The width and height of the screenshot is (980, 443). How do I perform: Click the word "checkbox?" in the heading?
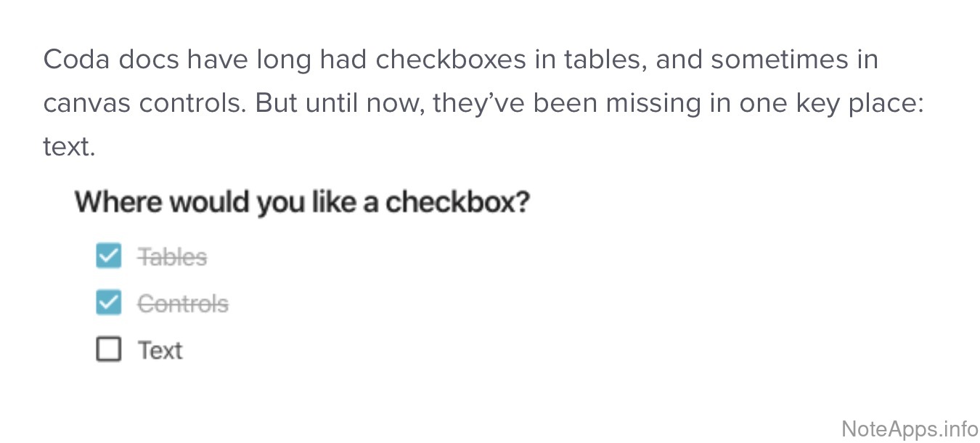pyautogui.click(x=457, y=202)
